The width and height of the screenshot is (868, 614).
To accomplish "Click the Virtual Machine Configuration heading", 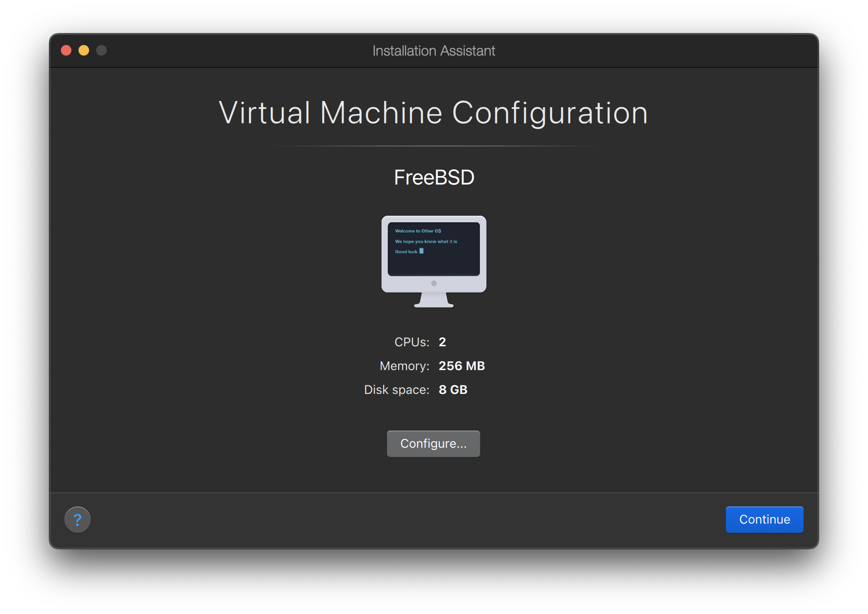I will (434, 113).
